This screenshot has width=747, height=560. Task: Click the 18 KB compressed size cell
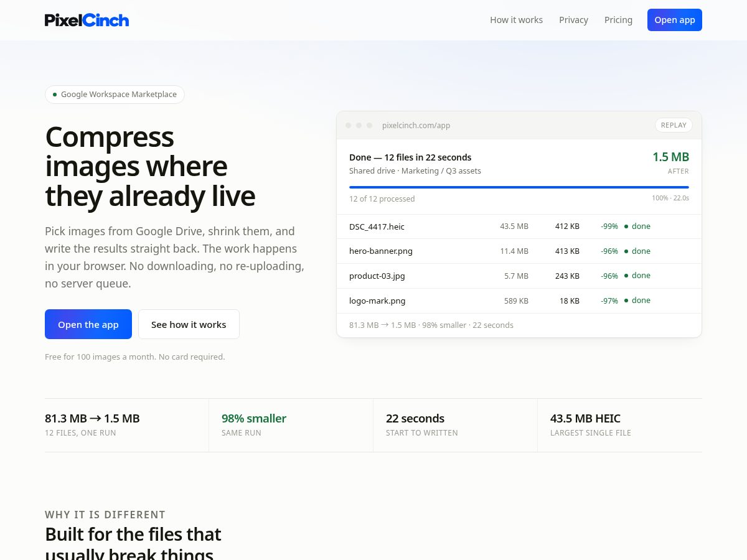570,301
